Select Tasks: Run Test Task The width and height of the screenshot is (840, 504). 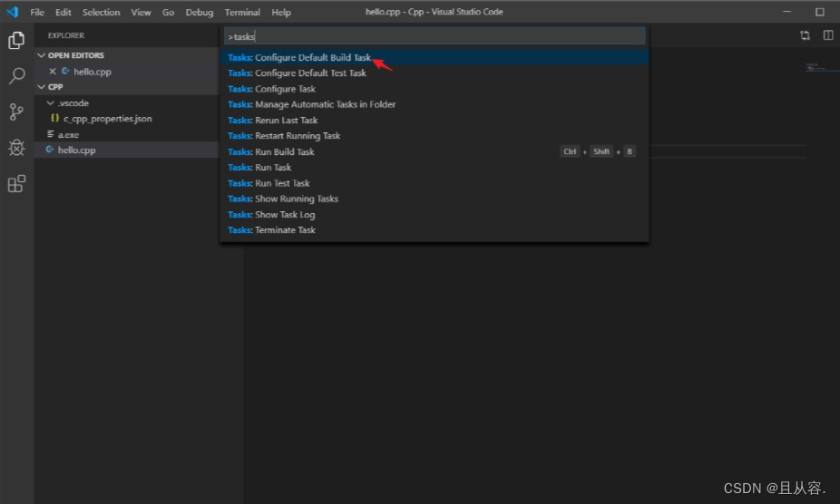tap(435, 182)
